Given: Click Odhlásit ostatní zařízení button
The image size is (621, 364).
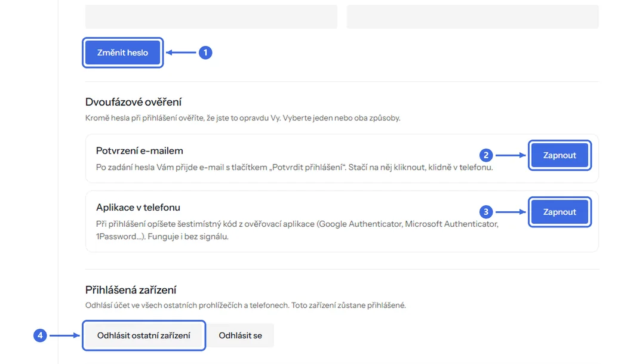Looking at the screenshot, I should (144, 335).
